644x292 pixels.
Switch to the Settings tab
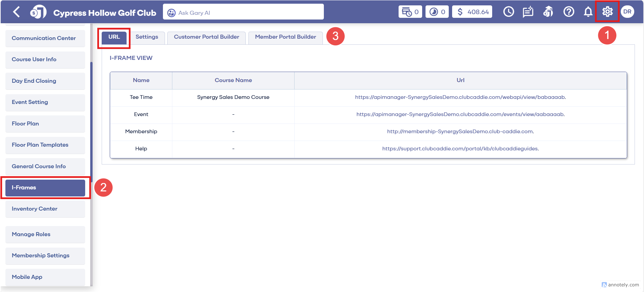coord(147,37)
